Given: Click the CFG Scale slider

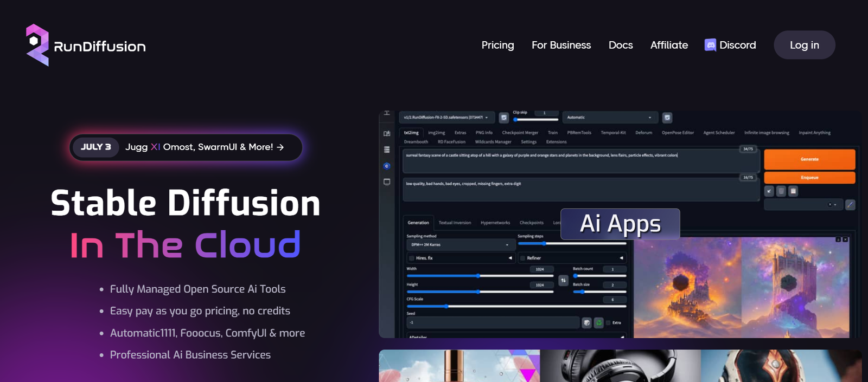Looking at the screenshot, I should 515,306.
